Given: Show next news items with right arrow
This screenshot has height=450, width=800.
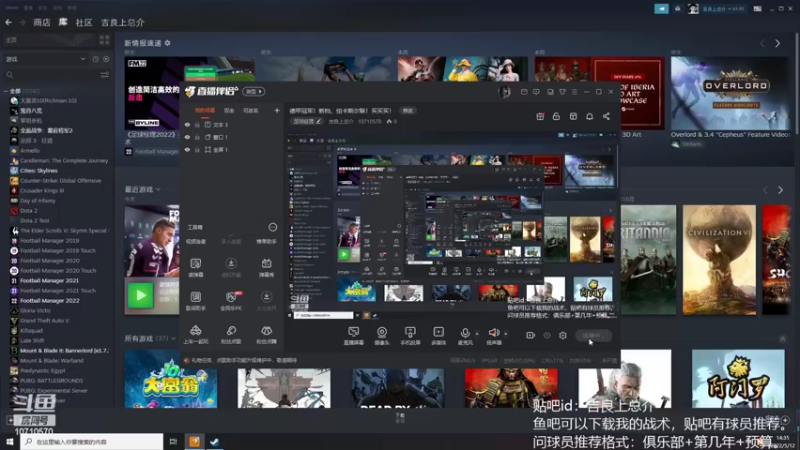Looking at the screenshot, I should 778,43.
